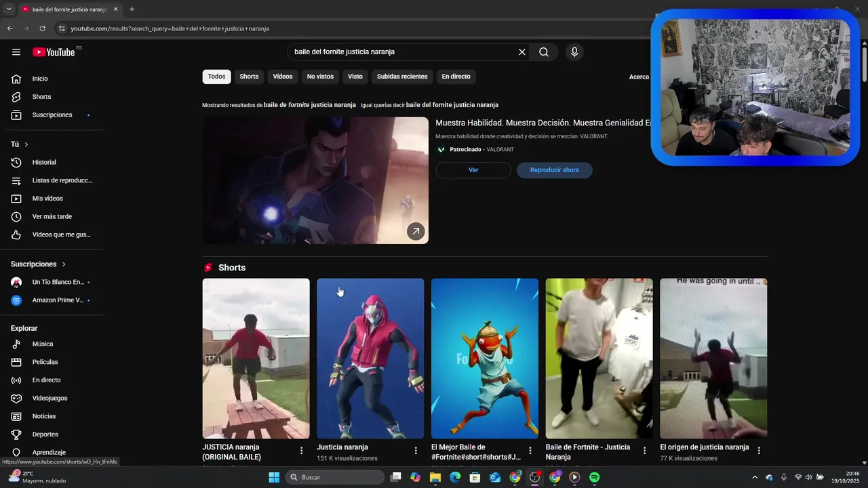Select the En directo filter chip
Screen dimensions: 868x488
pos(456,77)
